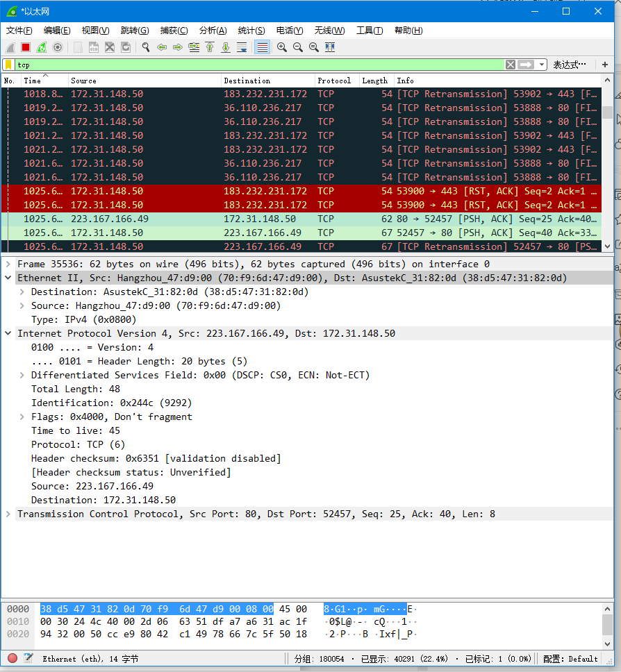
Task: Open the 分析(A) menu
Action: (213, 31)
